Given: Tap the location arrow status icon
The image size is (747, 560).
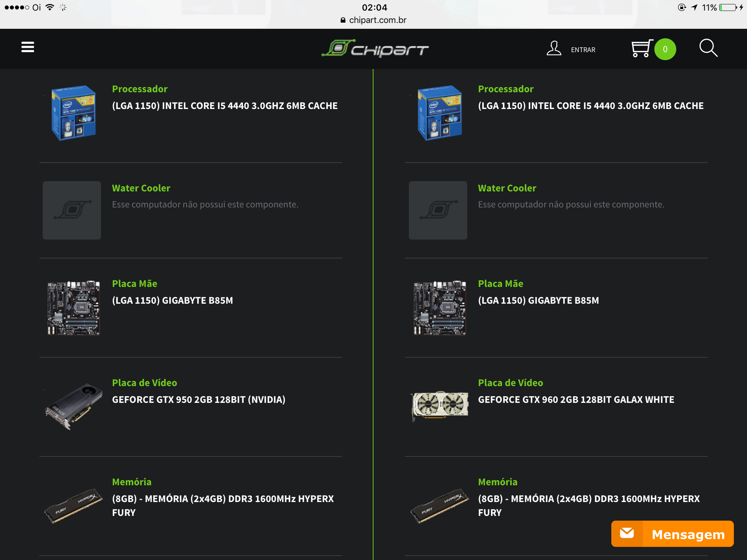Looking at the screenshot, I should pyautogui.click(x=694, y=7).
